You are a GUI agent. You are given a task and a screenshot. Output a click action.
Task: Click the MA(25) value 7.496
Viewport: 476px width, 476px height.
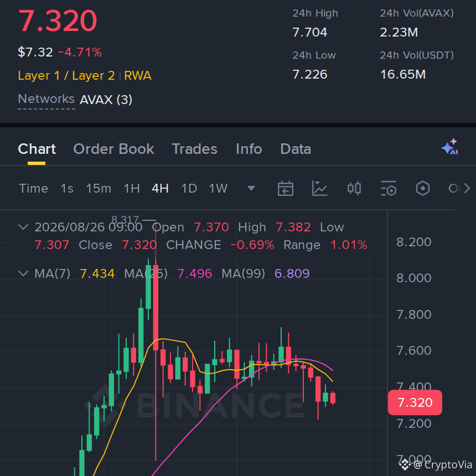click(195, 274)
